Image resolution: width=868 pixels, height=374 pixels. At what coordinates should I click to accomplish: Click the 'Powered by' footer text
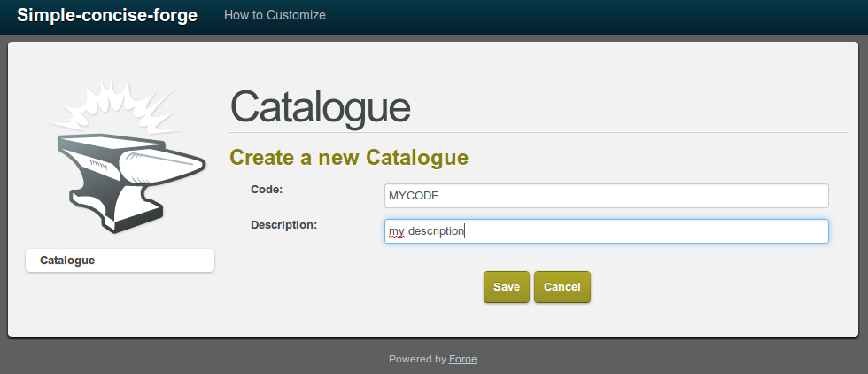coord(417,359)
